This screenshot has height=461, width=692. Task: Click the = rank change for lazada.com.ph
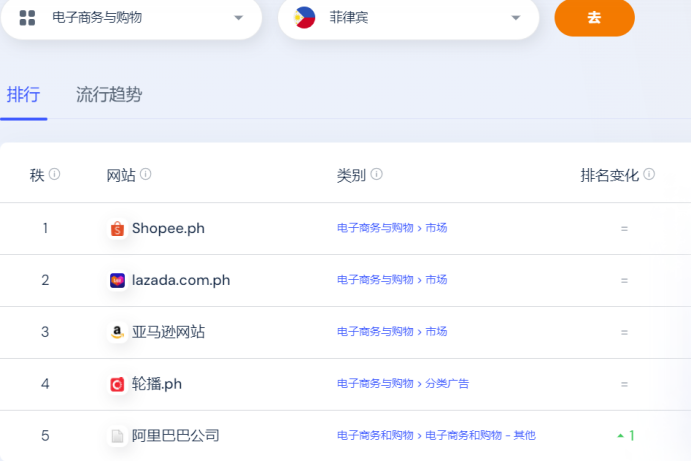coord(624,280)
